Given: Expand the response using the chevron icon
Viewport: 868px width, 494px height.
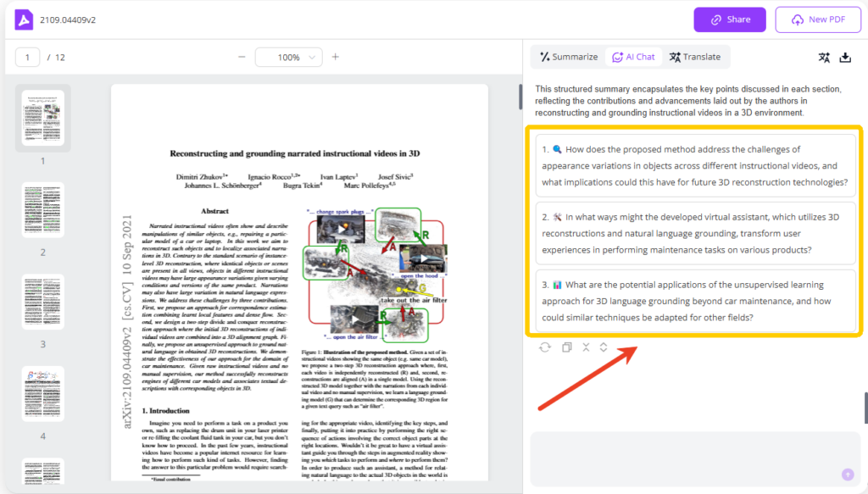Looking at the screenshot, I should pyautogui.click(x=604, y=347).
